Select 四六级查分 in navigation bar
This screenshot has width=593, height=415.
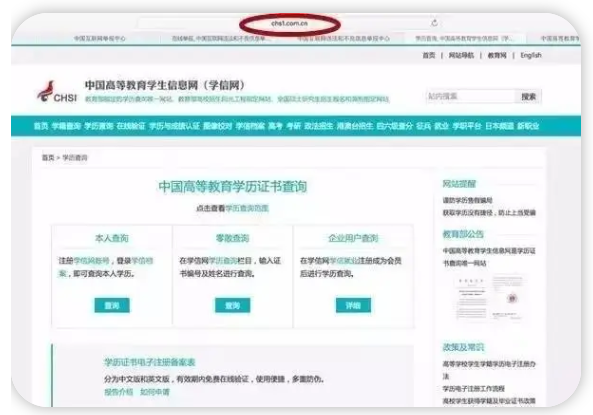point(395,126)
